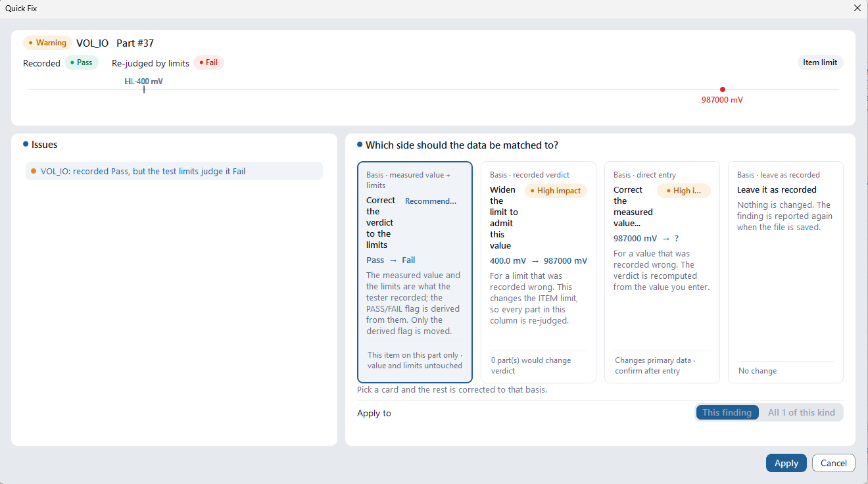Viewport: 868px width, 484px height.
Task: Click the HL 400 mV limit marker
Action: 144,89
